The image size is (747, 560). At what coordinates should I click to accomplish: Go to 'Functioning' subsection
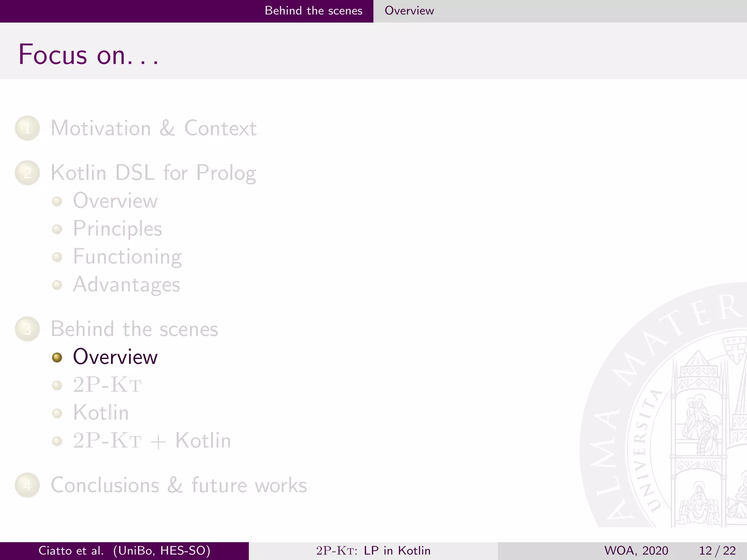click(127, 257)
